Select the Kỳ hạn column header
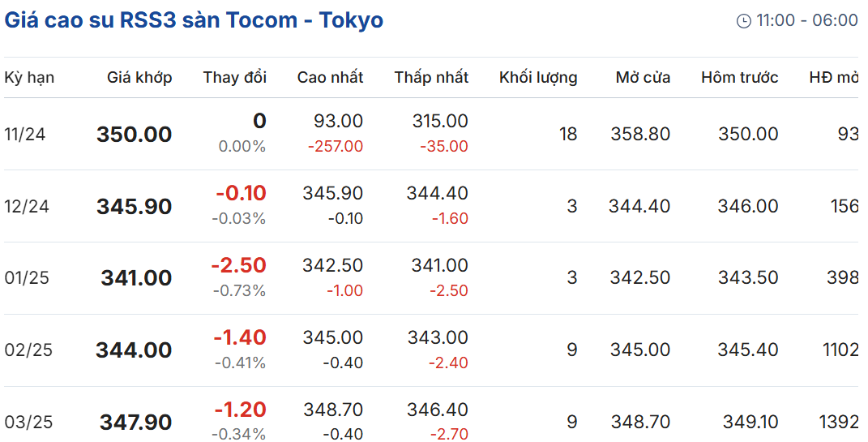Image resolution: width=868 pixels, height=442 pixels. coord(29,78)
